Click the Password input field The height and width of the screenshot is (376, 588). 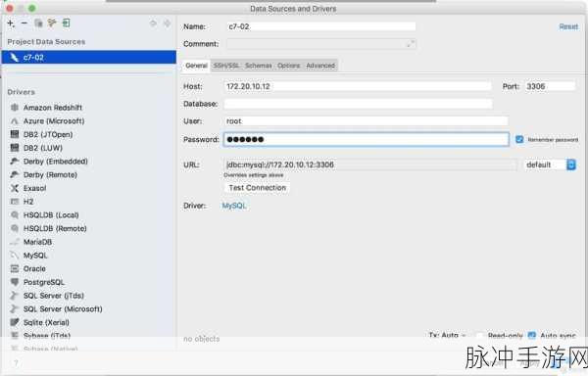point(366,139)
